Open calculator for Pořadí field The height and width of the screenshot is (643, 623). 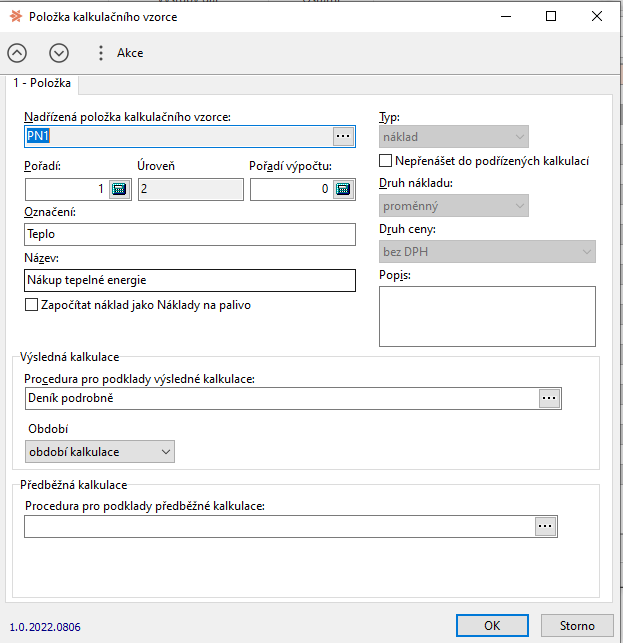pyautogui.click(x=119, y=189)
